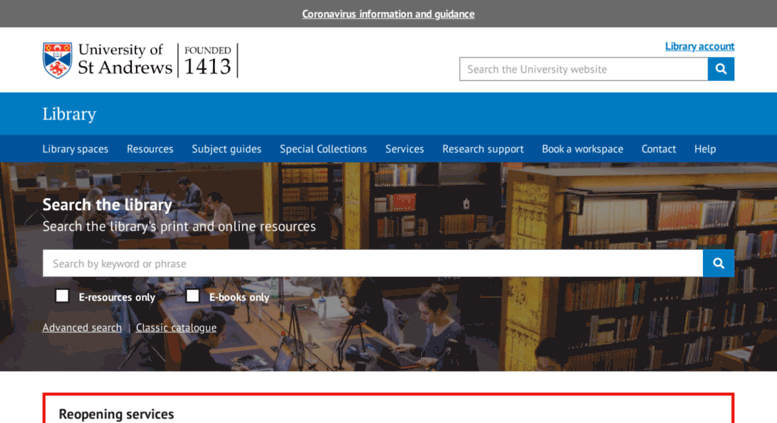The height and width of the screenshot is (423, 777).
Task: Open the Library account link
Action: [700, 46]
